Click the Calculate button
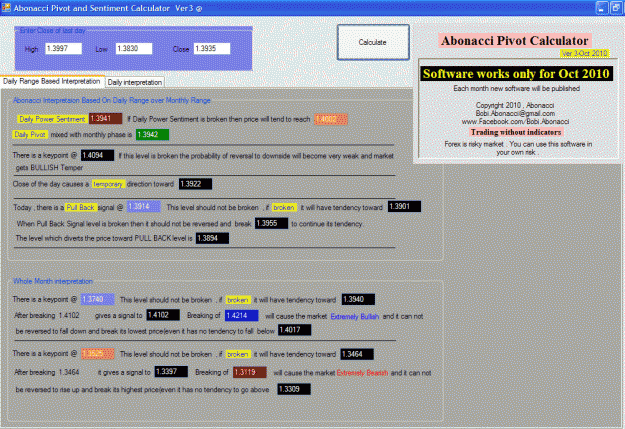 pos(373,42)
